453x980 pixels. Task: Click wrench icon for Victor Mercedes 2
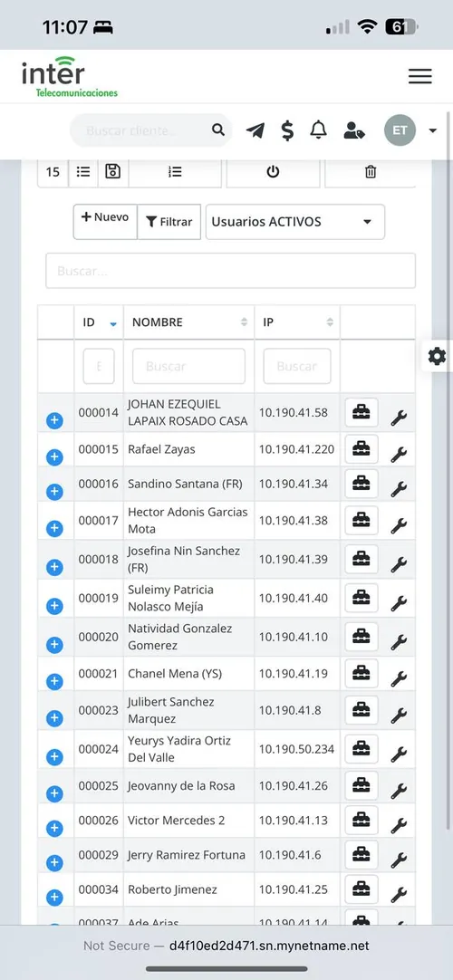[x=399, y=826]
